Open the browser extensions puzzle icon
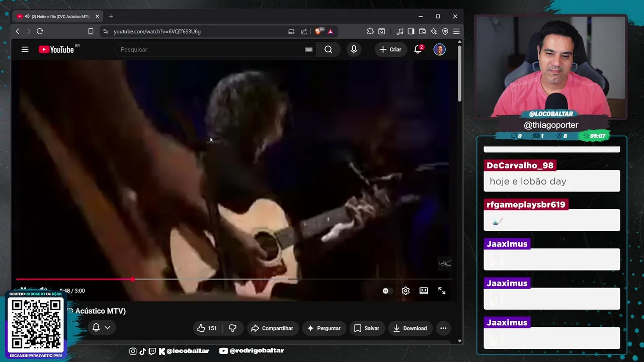The image size is (644, 362). pyautogui.click(x=370, y=31)
